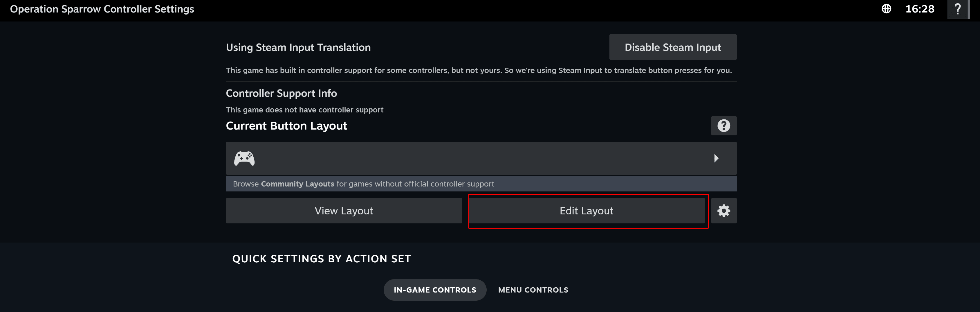Select the In-Game Controls tab
The width and height of the screenshot is (980, 312).
435,290
